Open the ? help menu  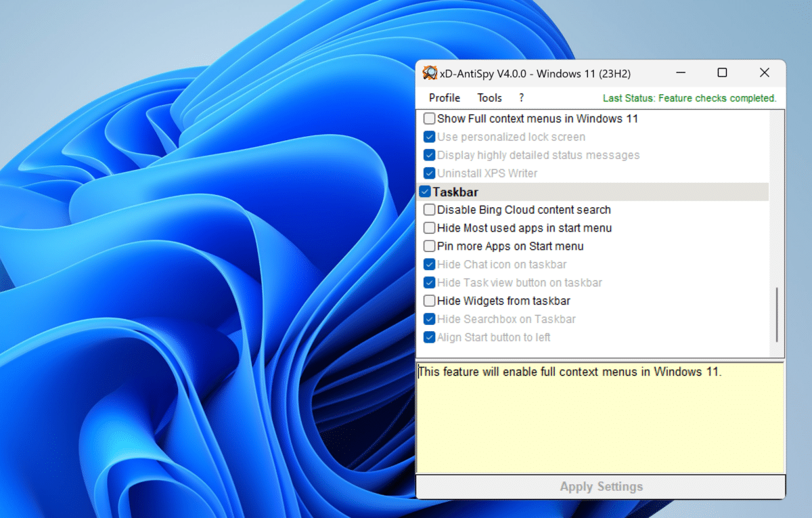521,98
